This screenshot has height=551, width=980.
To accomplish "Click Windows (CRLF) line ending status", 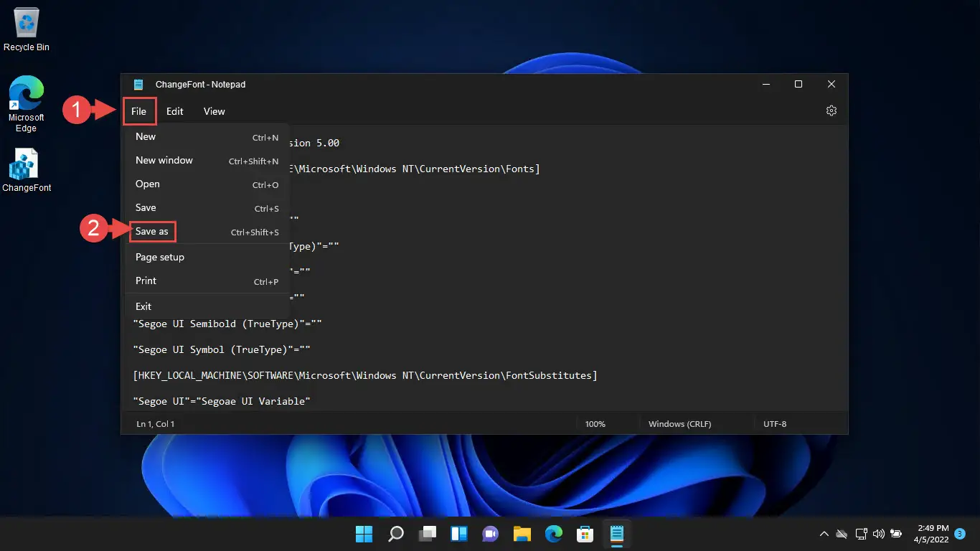I will 679,424.
